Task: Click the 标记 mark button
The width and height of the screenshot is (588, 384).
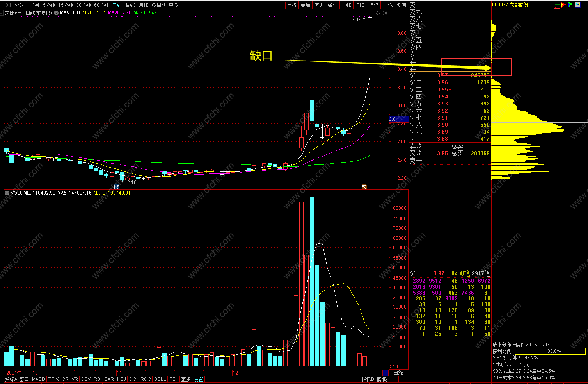Action: [x=373, y=5]
